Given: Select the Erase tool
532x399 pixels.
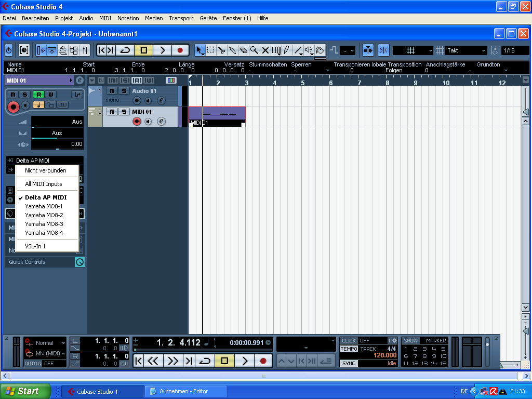Looking at the screenshot, I should click(x=243, y=50).
